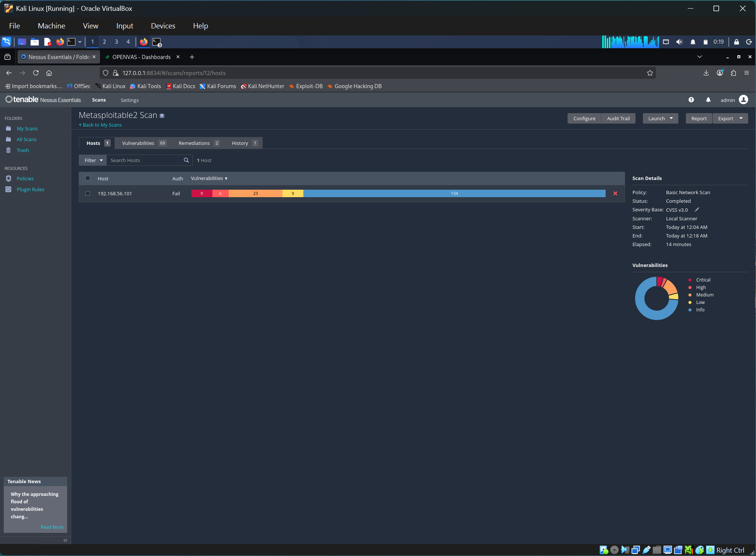Click the critical red segment showing 9
This screenshot has height=556, width=756.
click(x=202, y=193)
